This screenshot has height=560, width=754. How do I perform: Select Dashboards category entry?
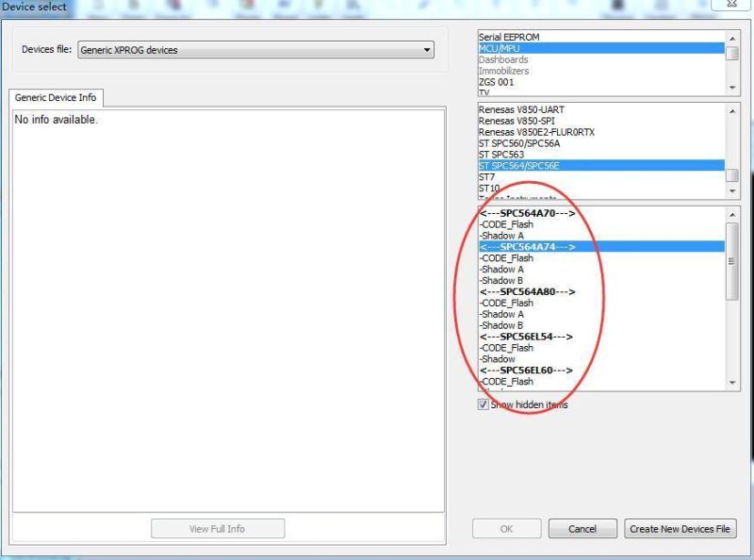click(x=601, y=59)
